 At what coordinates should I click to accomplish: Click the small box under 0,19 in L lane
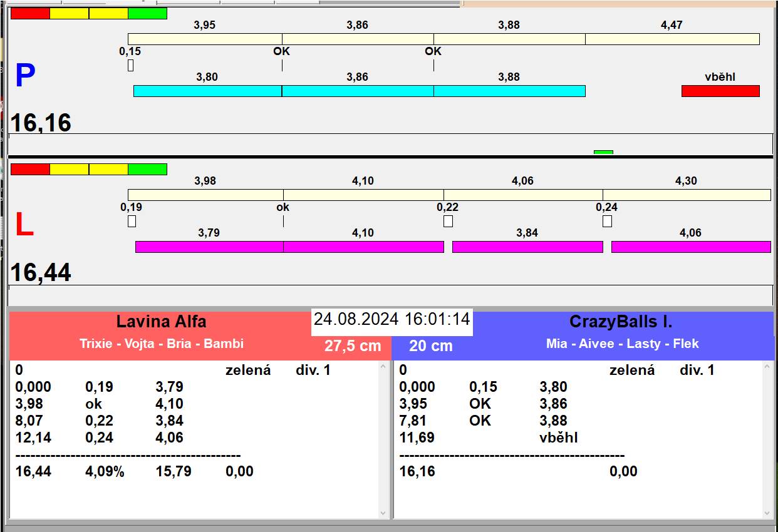[x=132, y=221]
